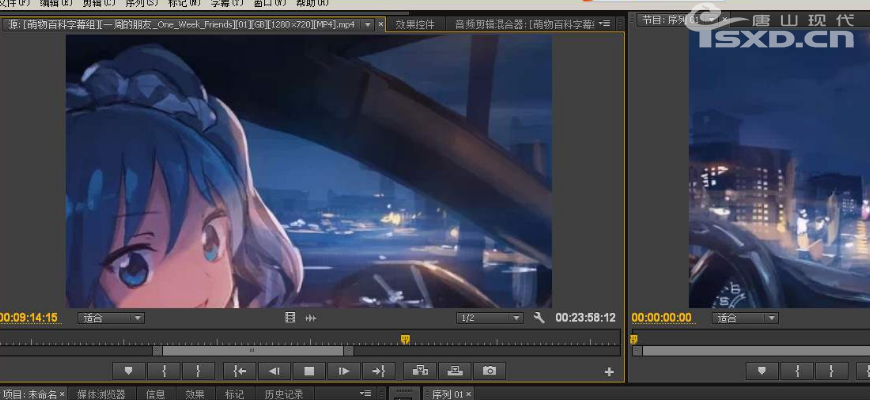Click the source timecode 00:09:14:15
Image resolution: width=870 pixels, height=400 pixels.
[30, 318]
